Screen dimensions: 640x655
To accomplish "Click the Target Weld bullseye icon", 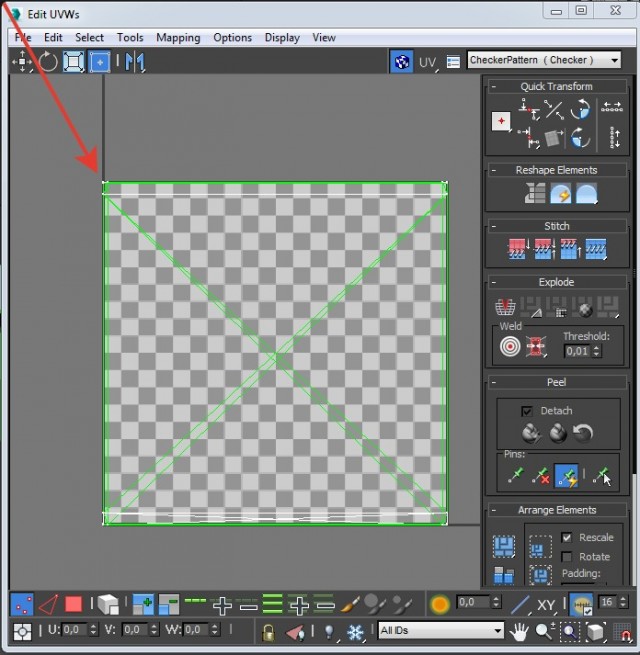I will [510, 346].
